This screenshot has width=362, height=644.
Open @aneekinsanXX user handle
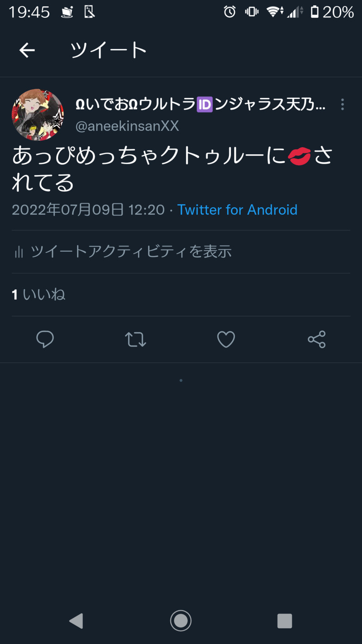coord(127,126)
